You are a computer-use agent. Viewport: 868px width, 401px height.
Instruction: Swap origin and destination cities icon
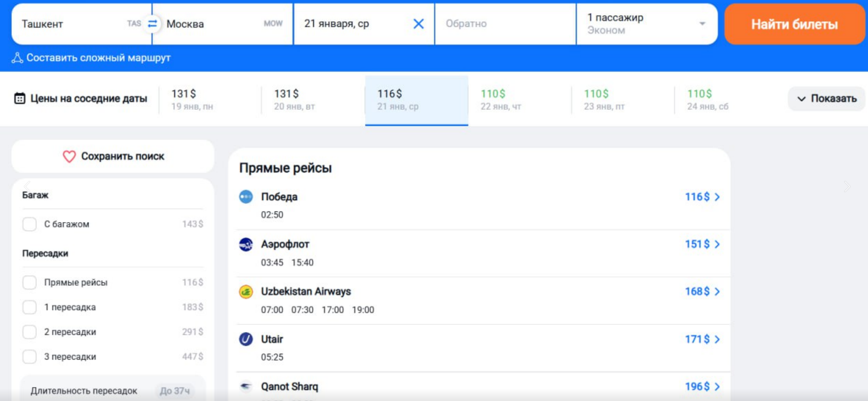pos(152,23)
